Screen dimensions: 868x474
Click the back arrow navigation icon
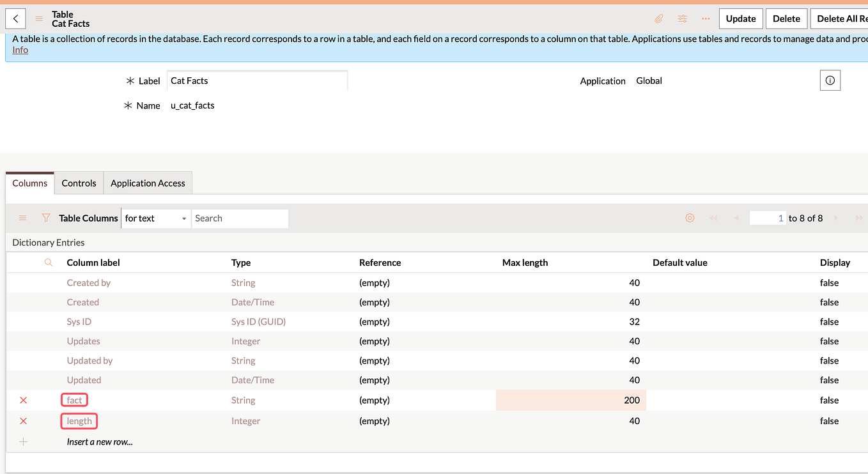[15, 19]
